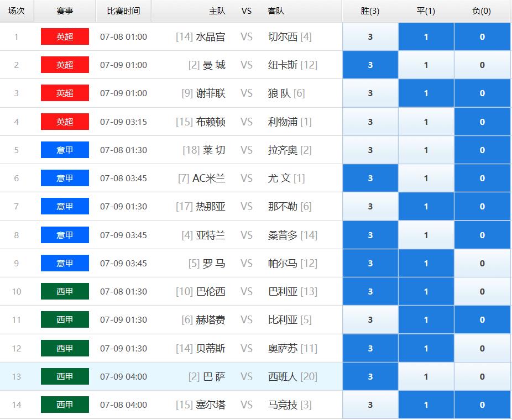Toggle draw (1) for 热那亚 vs 那不勒
The image size is (512, 420).
[426, 206]
